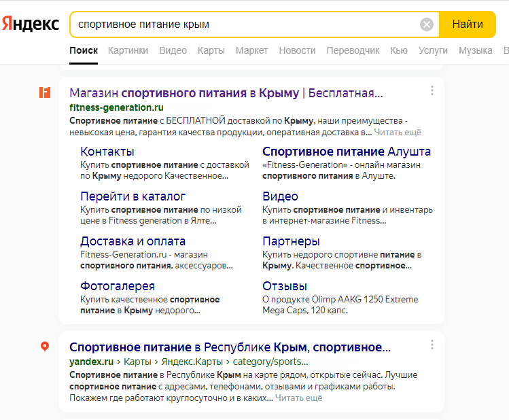This screenshot has height=420, width=509.
Task: Expand Yandex Maps snippet 'Читать ещё'
Action: pyautogui.click(x=298, y=398)
